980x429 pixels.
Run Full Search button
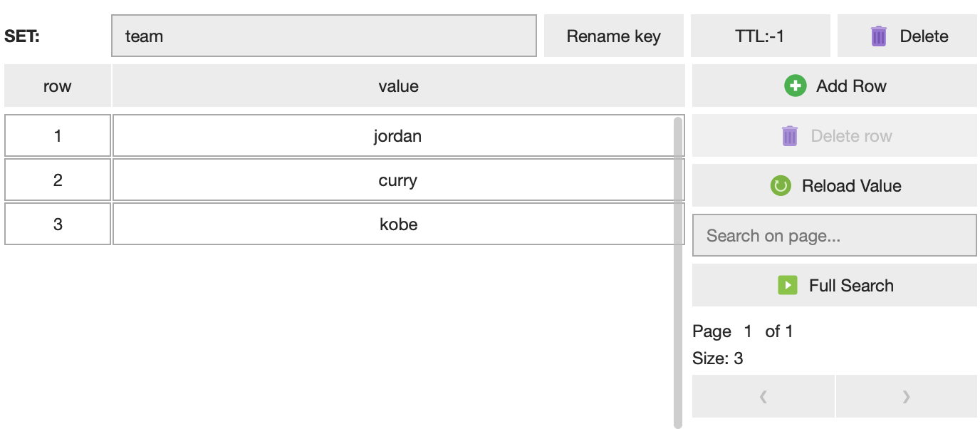[850, 286]
